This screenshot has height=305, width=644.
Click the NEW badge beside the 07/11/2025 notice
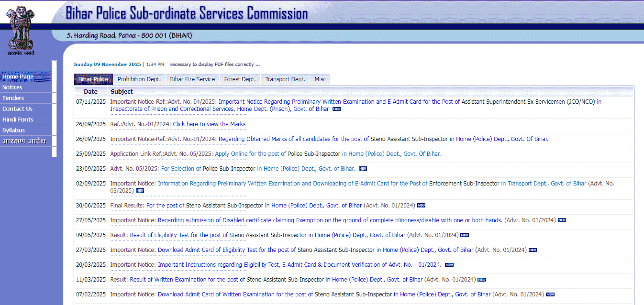[336, 109]
